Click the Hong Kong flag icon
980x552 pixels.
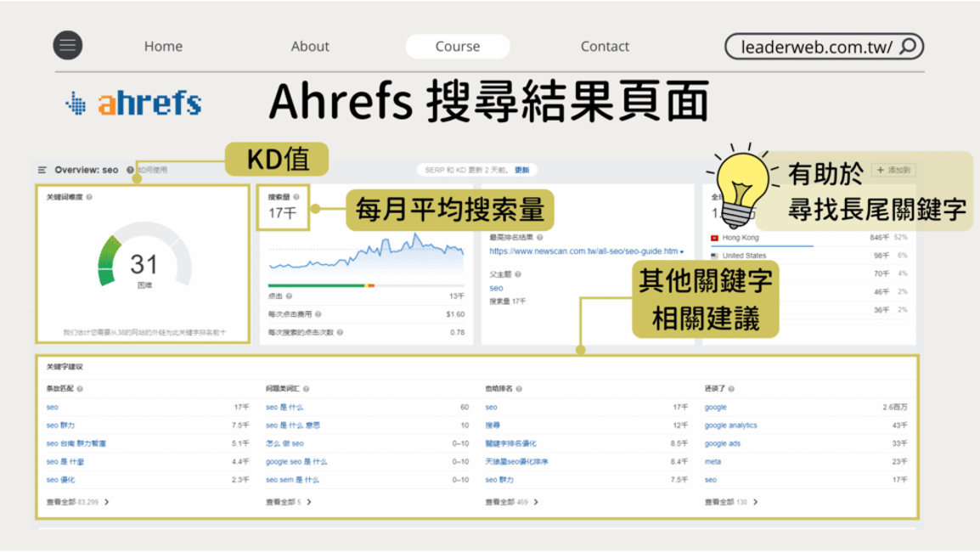click(715, 239)
